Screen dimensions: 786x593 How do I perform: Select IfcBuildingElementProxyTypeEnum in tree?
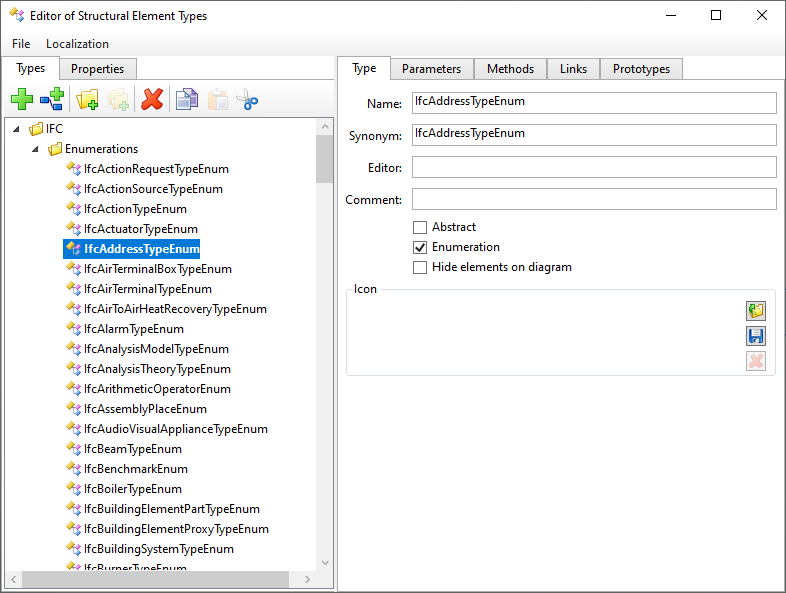pos(176,529)
